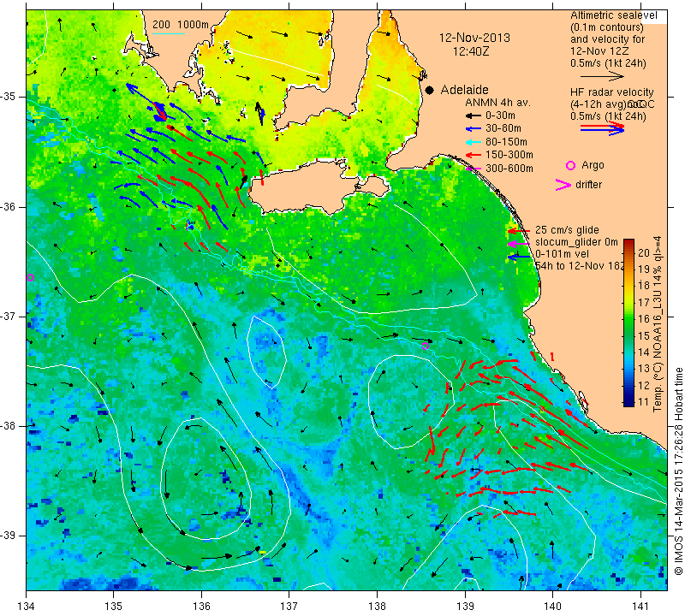Click the temperature colour bar
Image resolution: width=685 pixels, height=616 pixels.
[628, 323]
